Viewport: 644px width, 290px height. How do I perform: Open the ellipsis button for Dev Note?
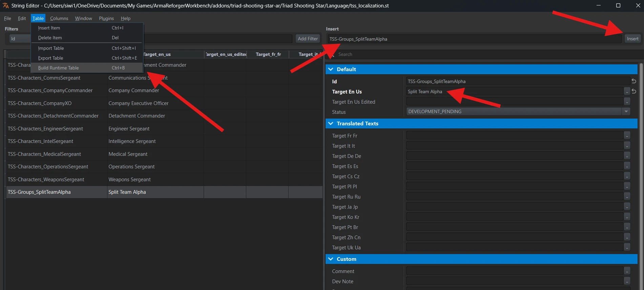[x=627, y=281]
